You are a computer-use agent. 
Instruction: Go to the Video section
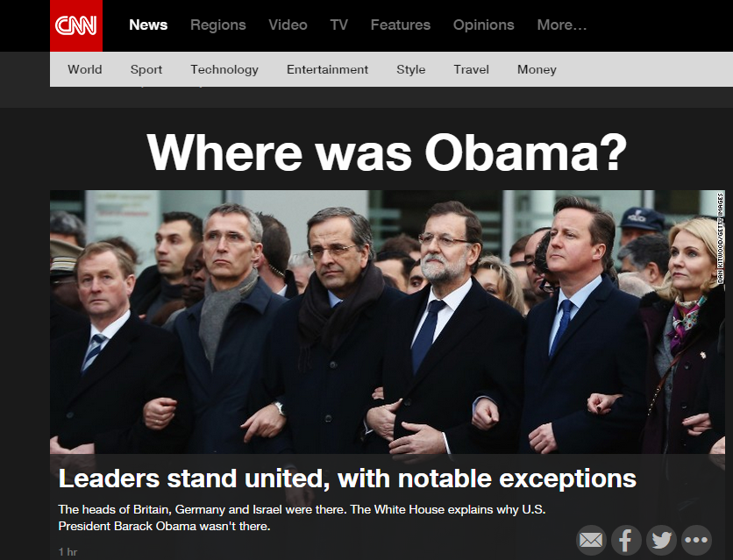point(288,25)
